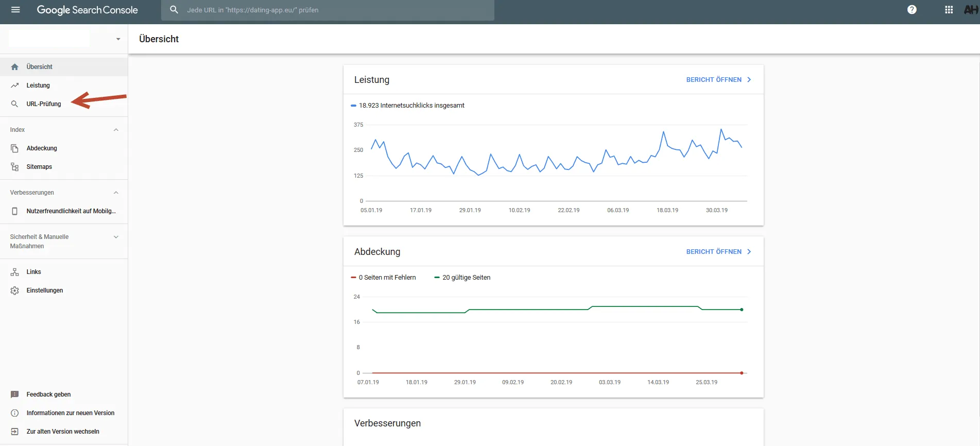Screen dimensions: 980x446
Task: Click the Sitemaps tree icon
Action: coord(15,167)
